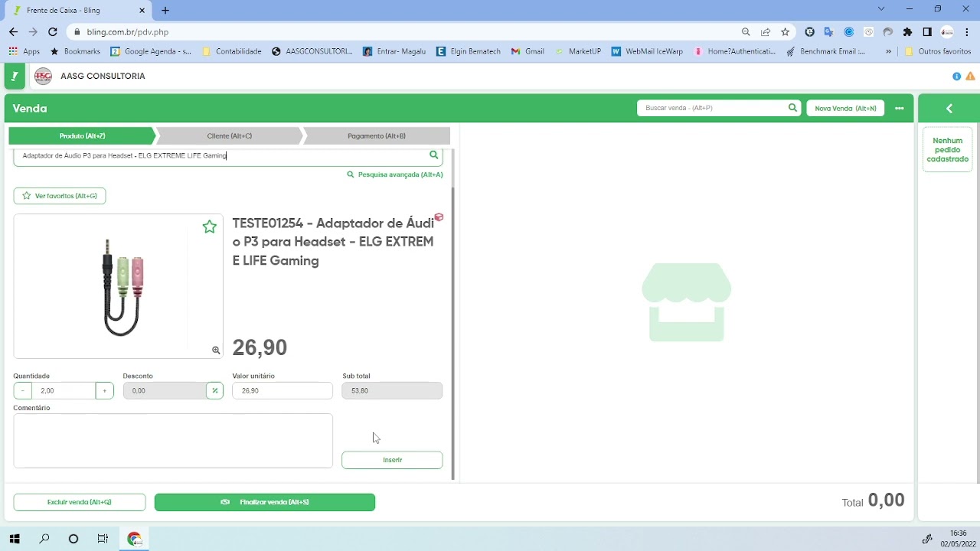
Task: Click the Frente de Caixa - Bling tab
Action: point(77,11)
